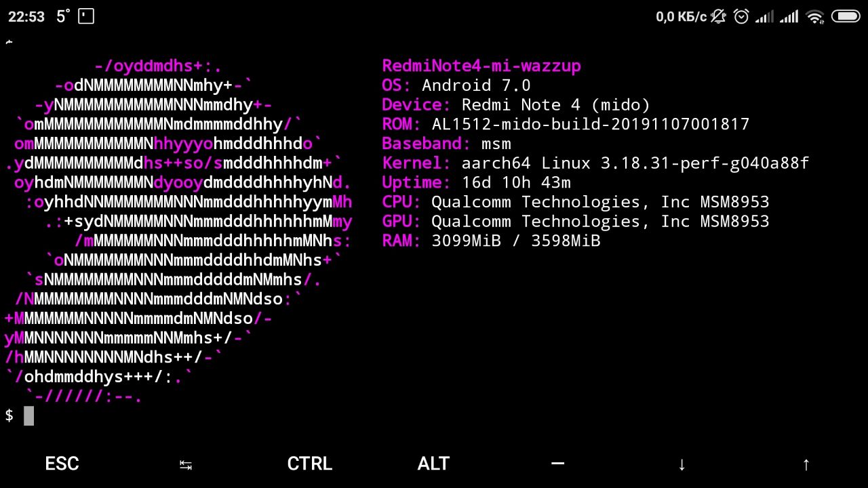The image size is (868, 488).
Task: Tap the ROM: AL1512-mido-build line
Action: [x=566, y=125]
